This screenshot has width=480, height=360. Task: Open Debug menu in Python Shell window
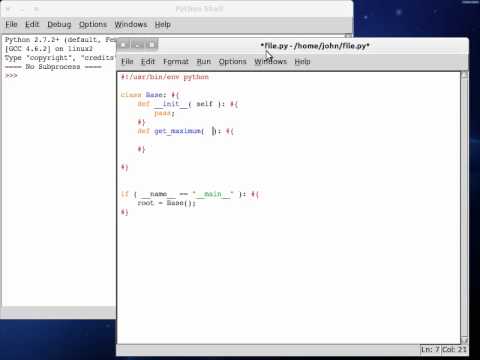pyautogui.click(x=59, y=24)
